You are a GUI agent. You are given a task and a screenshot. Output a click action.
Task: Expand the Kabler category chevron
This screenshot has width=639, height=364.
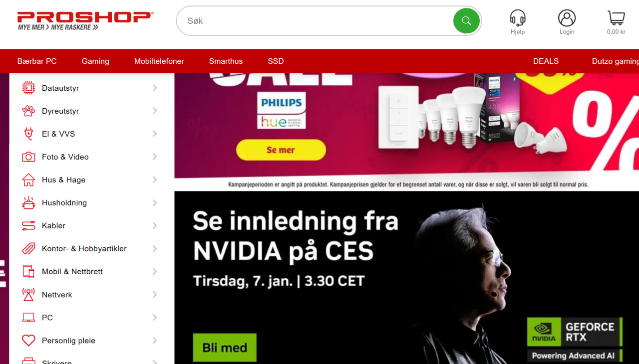(x=155, y=225)
